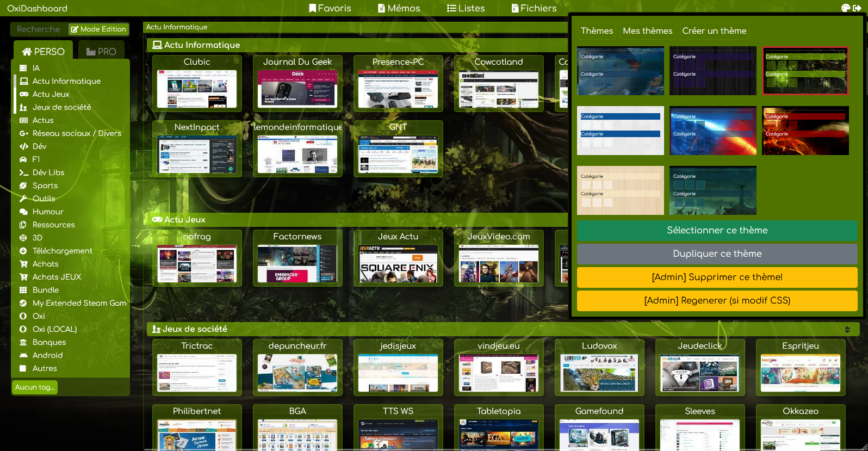Select Jeux de société chess icon in sidebar
Viewport: 868px width, 451px height.
23,107
